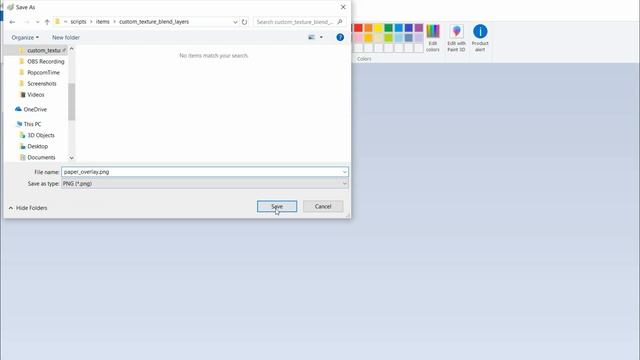Viewport: 640px width, 360px height.
Task: Select items in the address breadcrumb
Action: (x=102, y=22)
